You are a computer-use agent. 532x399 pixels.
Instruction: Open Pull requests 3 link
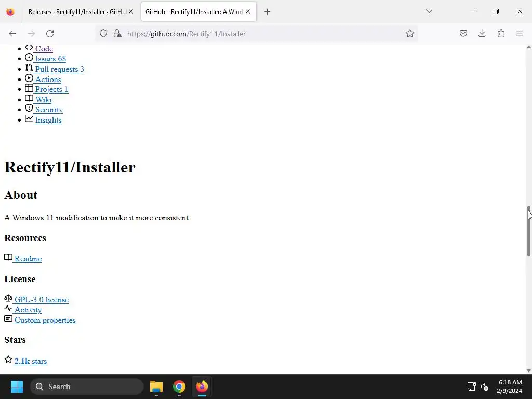point(59,69)
